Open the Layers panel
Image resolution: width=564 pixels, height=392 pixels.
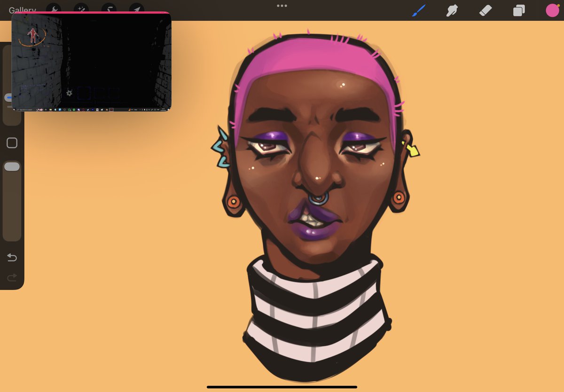point(519,10)
